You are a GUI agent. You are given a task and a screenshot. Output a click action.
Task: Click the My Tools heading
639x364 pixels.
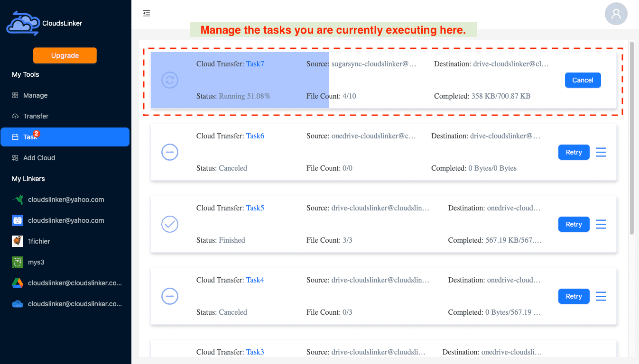[x=26, y=74]
